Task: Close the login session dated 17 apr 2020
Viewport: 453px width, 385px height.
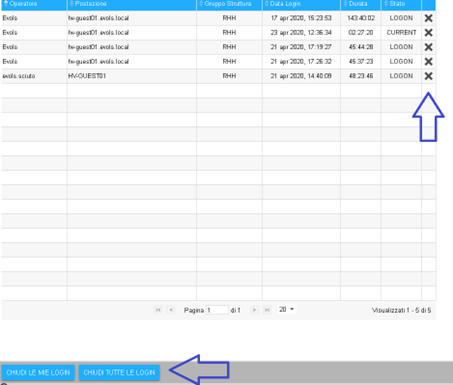Action: tap(428, 18)
